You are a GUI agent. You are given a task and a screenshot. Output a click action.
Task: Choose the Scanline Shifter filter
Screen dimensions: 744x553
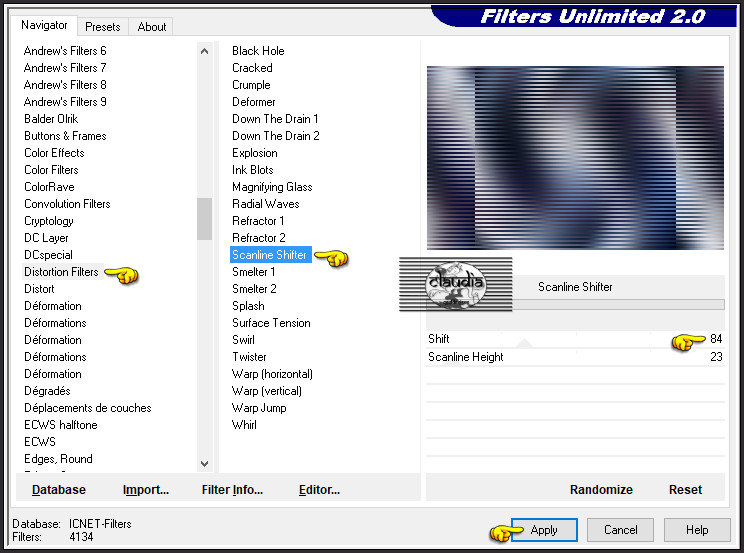tap(271, 255)
